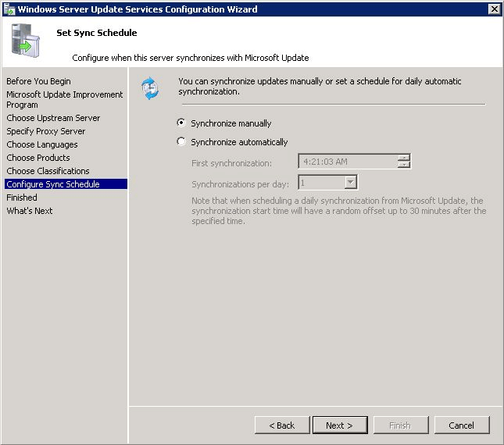
Task: Select the Synchronize manually option
Action: click(182, 123)
